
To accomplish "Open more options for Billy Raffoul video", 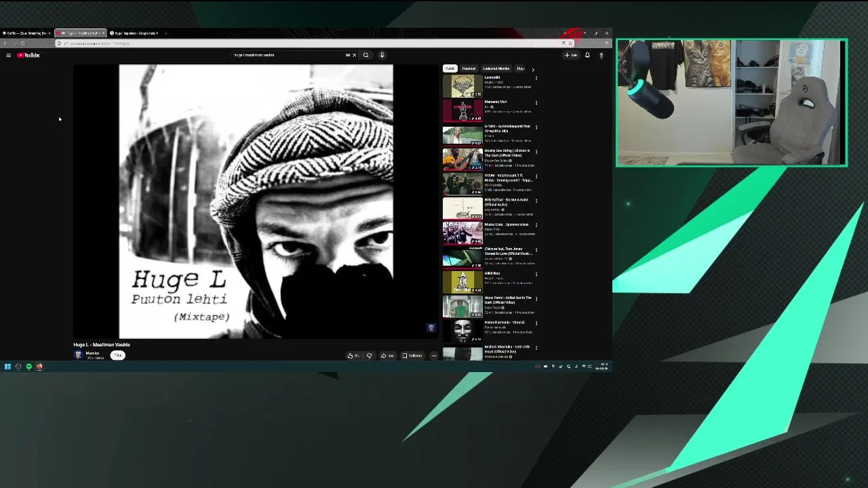I will [536, 201].
